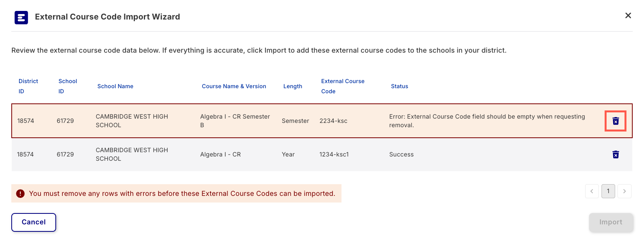The image size is (644, 247).
Task: Click the previous page chevron
Action: pyautogui.click(x=592, y=191)
